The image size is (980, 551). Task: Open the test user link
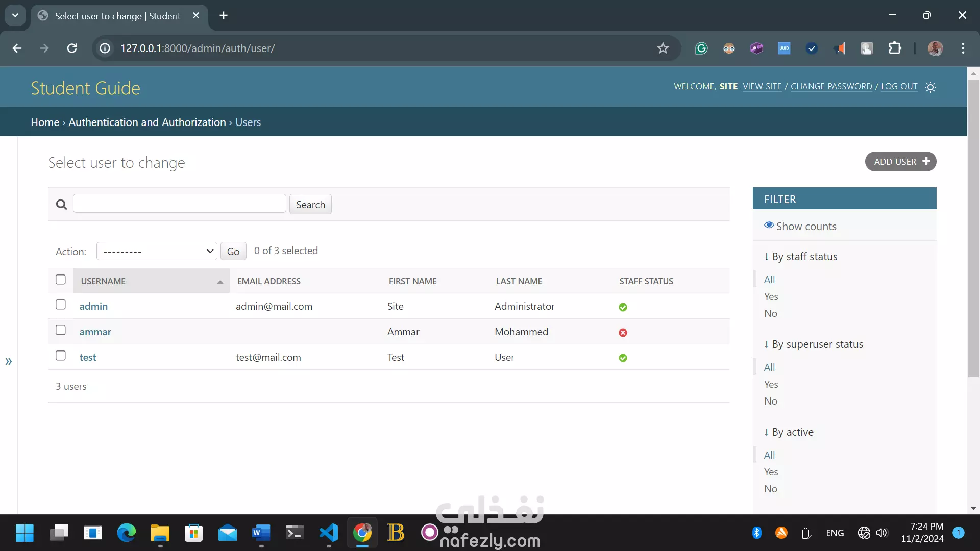88,357
